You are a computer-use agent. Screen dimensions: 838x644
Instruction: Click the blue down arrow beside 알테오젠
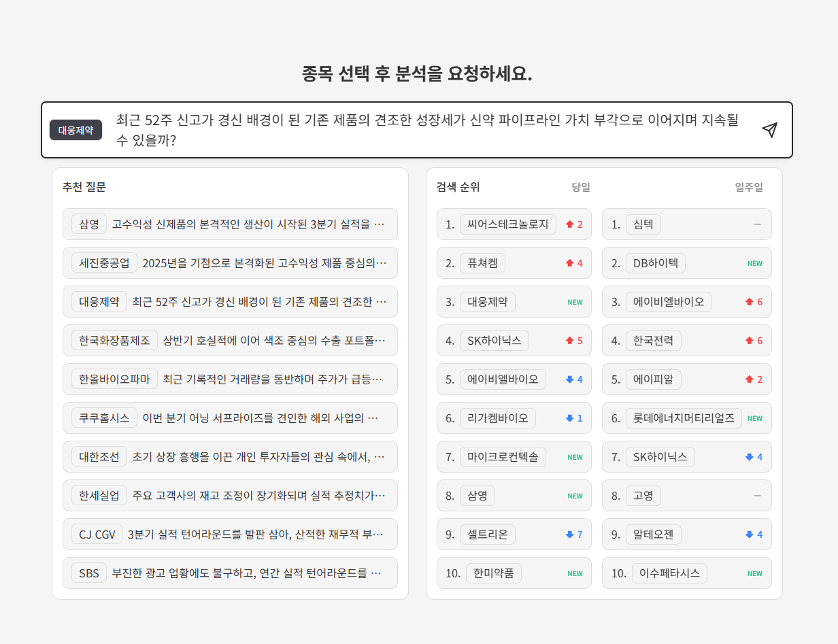pyautogui.click(x=750, y=535)
